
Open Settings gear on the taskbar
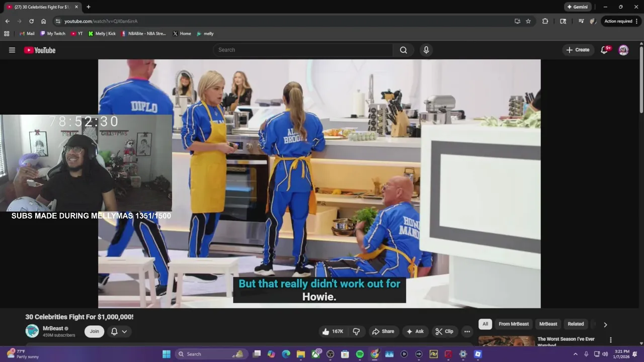point(463,354)
